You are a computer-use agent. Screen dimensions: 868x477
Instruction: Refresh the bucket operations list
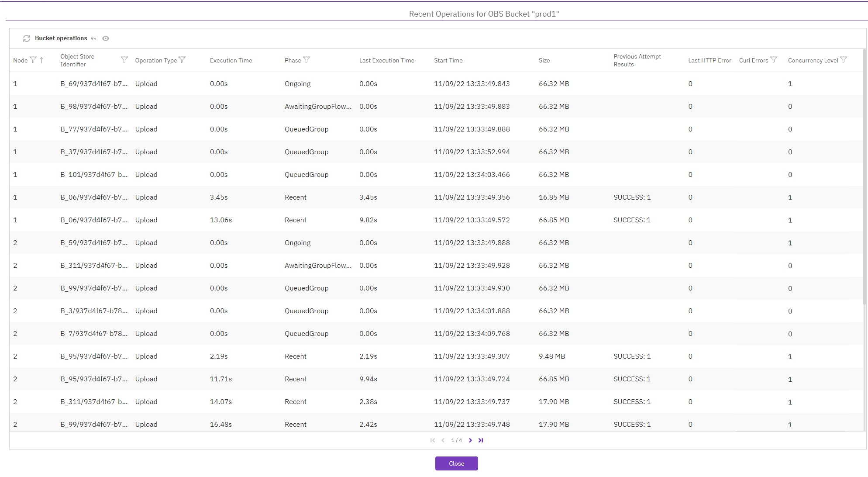tap(27, 38)
